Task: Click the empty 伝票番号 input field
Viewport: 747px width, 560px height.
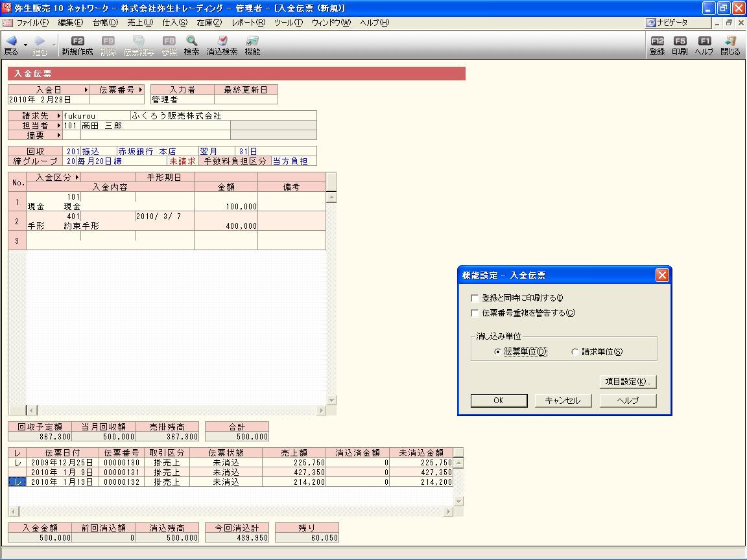Action: coord(117,100)
